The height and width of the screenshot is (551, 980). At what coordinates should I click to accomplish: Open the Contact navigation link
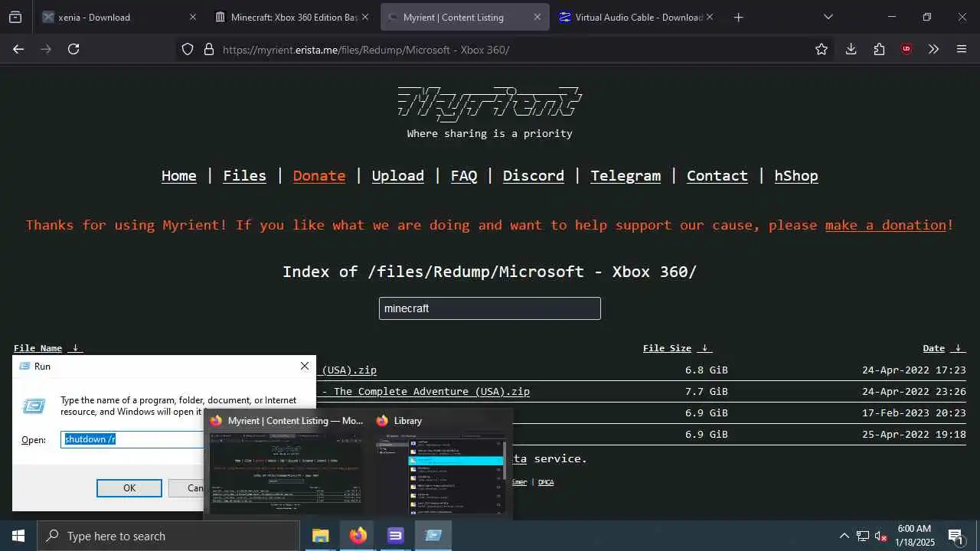717,175
